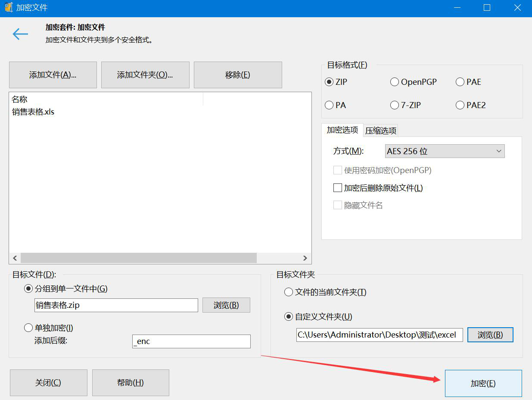The height and width of the screenshot is (400, 532).
Task: Click 浏览(B) next to 销售表格.zip
Action: click(x=226, y=305)
